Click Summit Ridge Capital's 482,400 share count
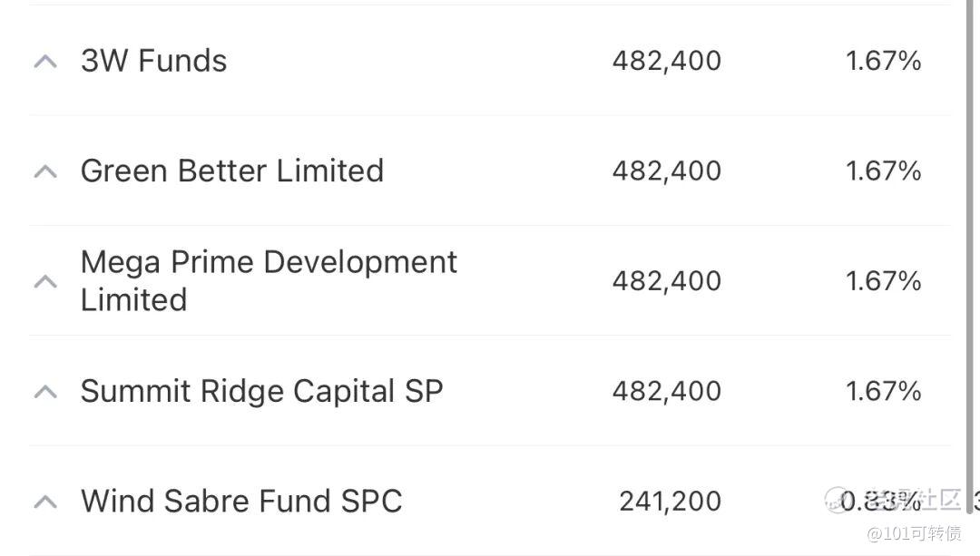This screenshot has width=980, height=556. click(x=666, y=391)
